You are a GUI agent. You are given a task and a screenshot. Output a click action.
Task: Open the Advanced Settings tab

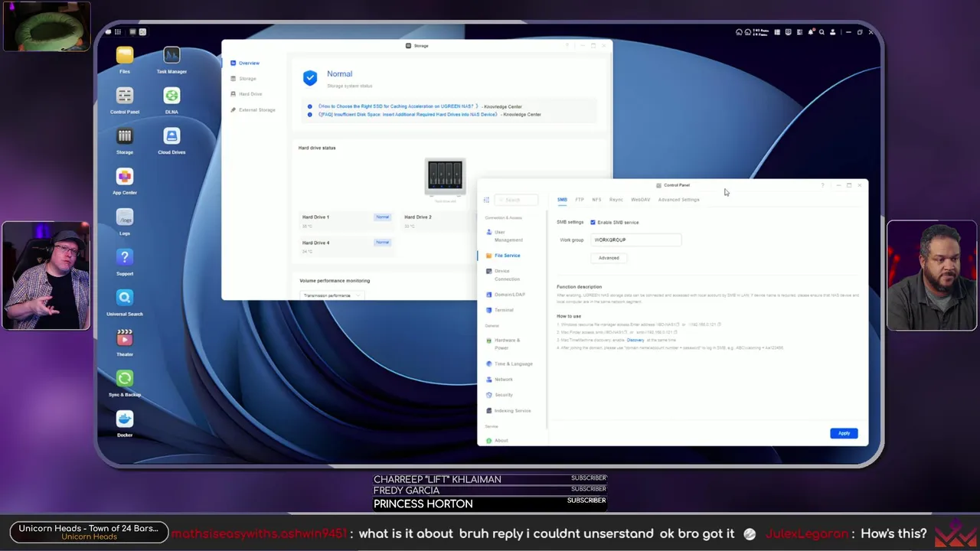pos(678,200)
